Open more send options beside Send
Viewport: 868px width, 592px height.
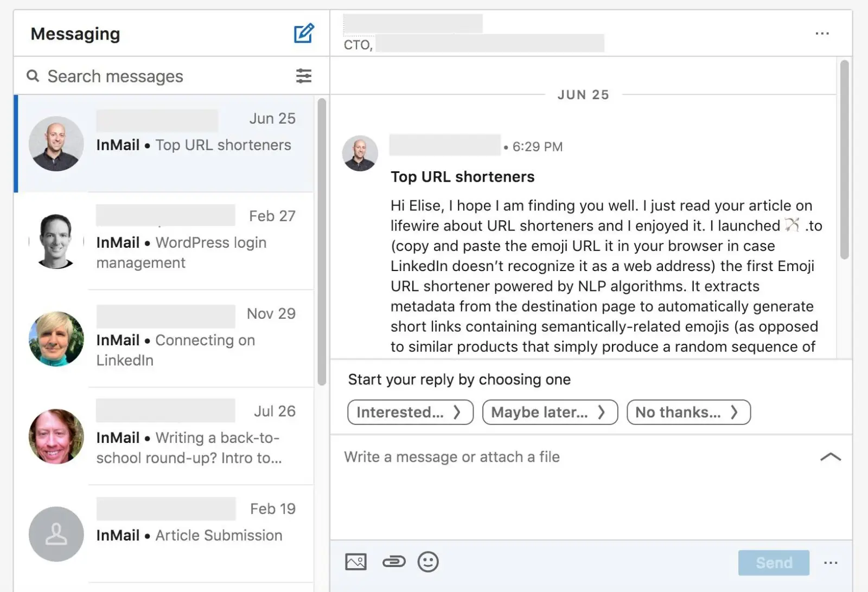point(831,563)
